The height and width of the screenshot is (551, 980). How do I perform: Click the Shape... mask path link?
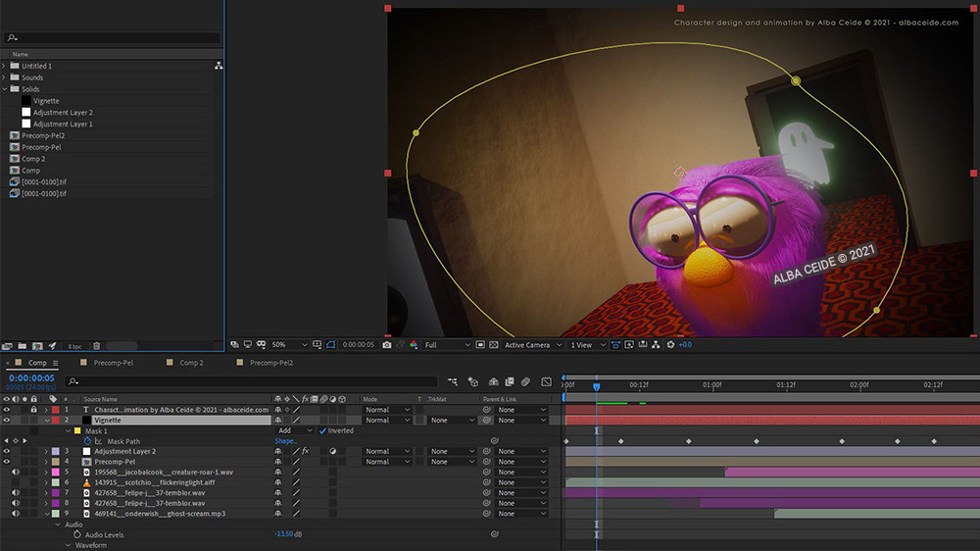[285, 441]
